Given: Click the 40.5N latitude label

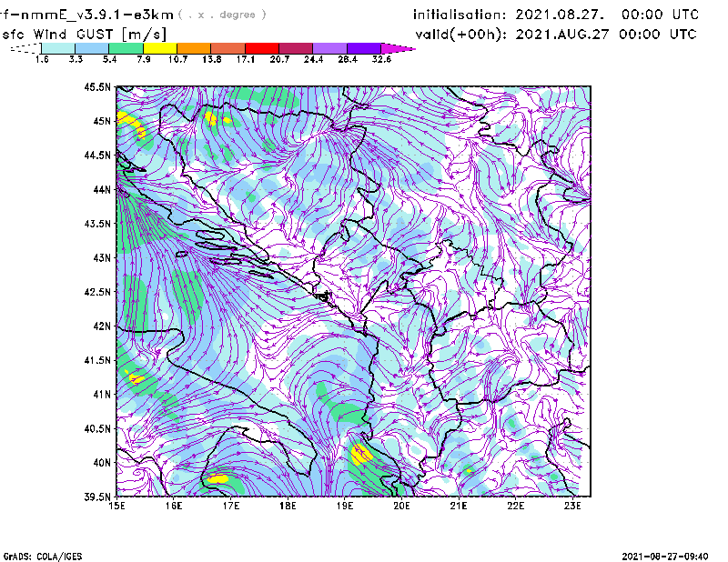Looking at the screenshot, I should pyautogui.click(x=97, y=428).
